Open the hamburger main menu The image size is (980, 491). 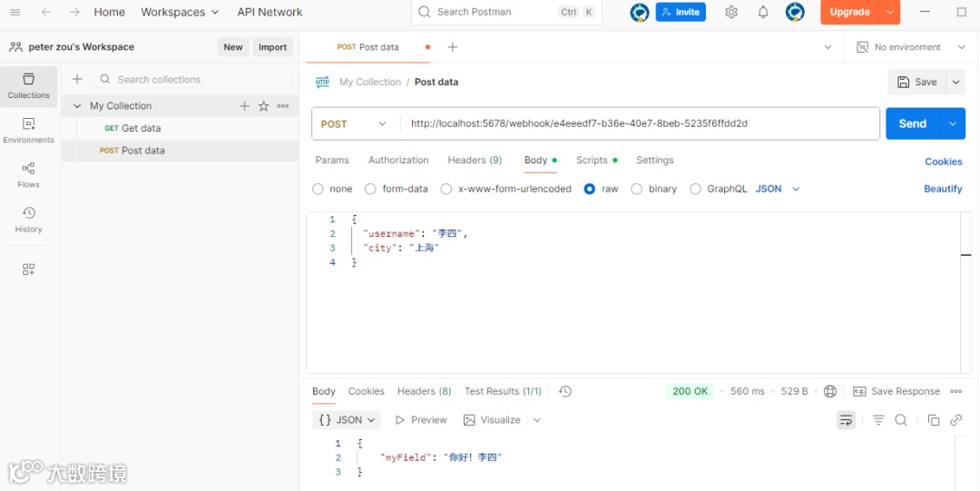point(15,13)
